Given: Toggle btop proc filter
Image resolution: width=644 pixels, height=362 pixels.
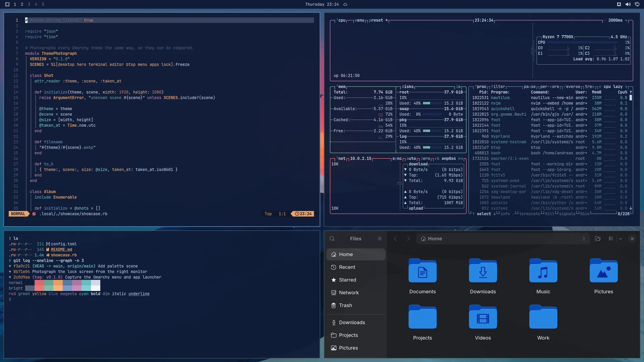Looking at the screenshot, I should click(x=498, y=87).
